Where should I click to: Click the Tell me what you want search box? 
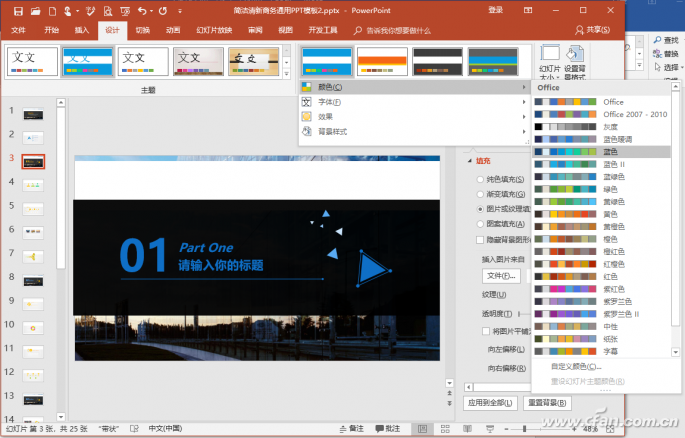(x=392, y=31)
